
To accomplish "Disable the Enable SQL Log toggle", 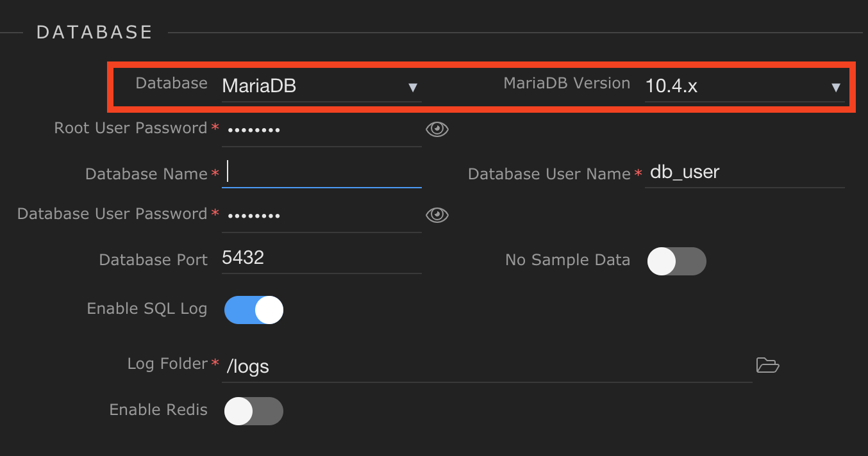I will [x=254, y=310].
